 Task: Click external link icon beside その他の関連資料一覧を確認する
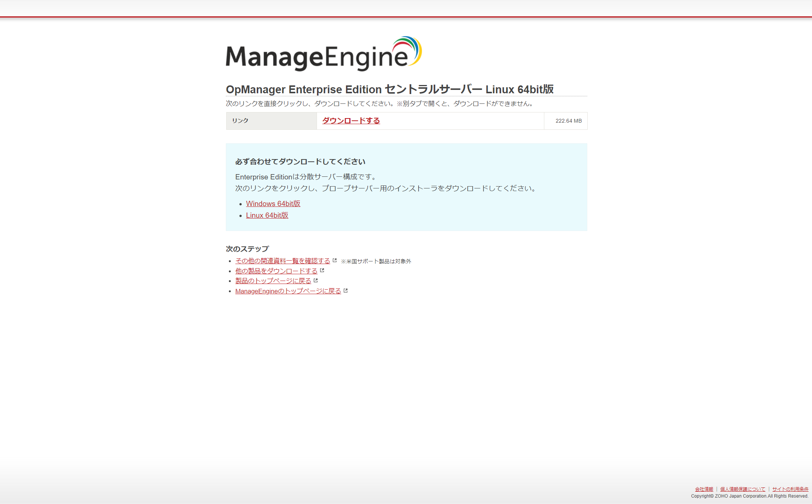coord(335,260)
